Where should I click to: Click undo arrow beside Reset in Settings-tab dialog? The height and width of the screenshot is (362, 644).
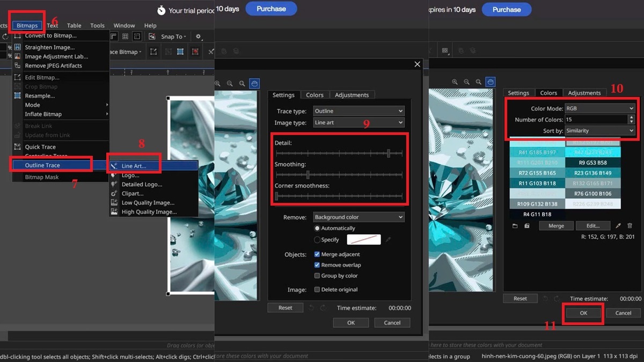pos(311,308)
